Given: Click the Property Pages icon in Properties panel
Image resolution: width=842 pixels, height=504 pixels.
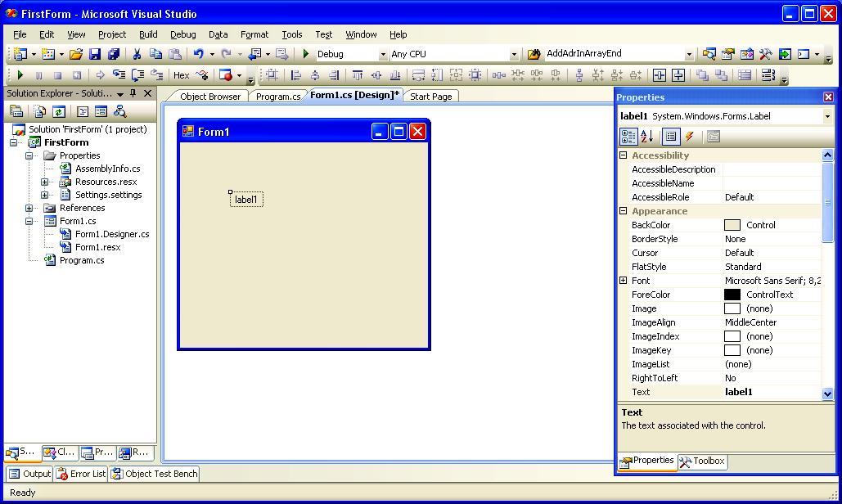Looking at the screenshot, I should [x=714, y=137].
